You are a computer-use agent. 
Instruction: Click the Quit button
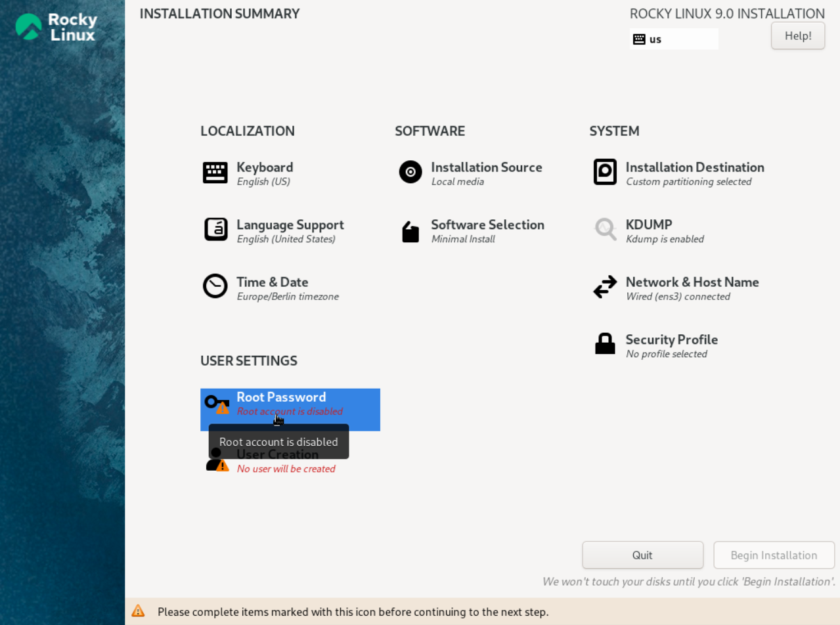(x=642, y=555)
